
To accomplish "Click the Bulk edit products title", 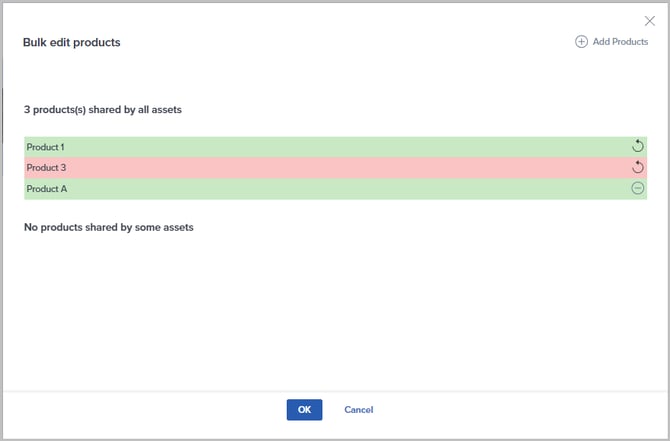I will tap(72, 43).
